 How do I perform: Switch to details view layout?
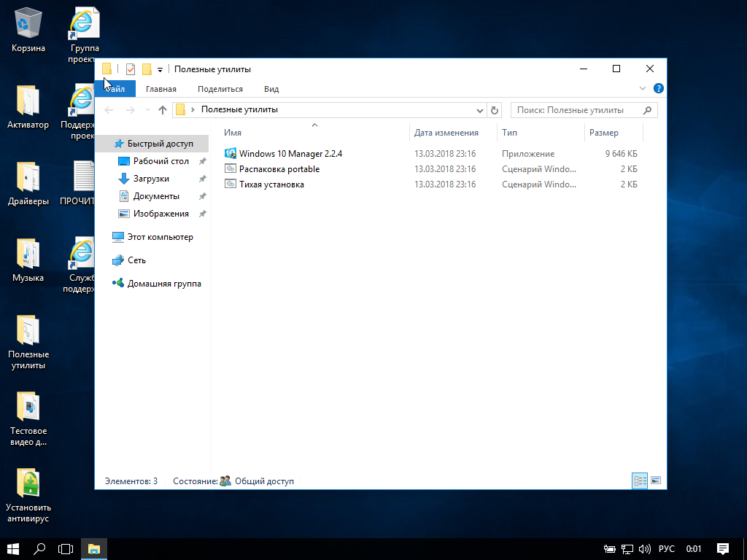pyautogui.click(x=640, y=481)
